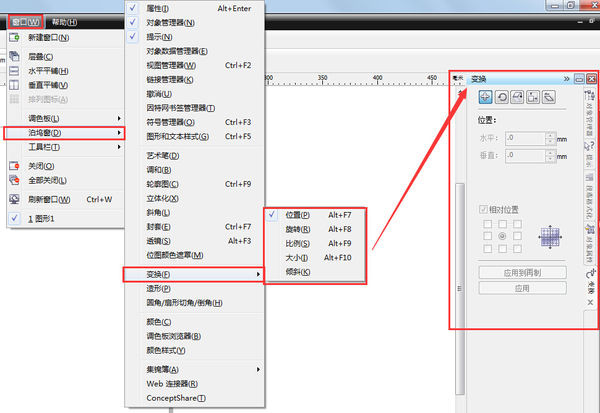Select the Size icon in Transform docker
The width and height of the screenshot is (600, 413).
click(533, 97)
